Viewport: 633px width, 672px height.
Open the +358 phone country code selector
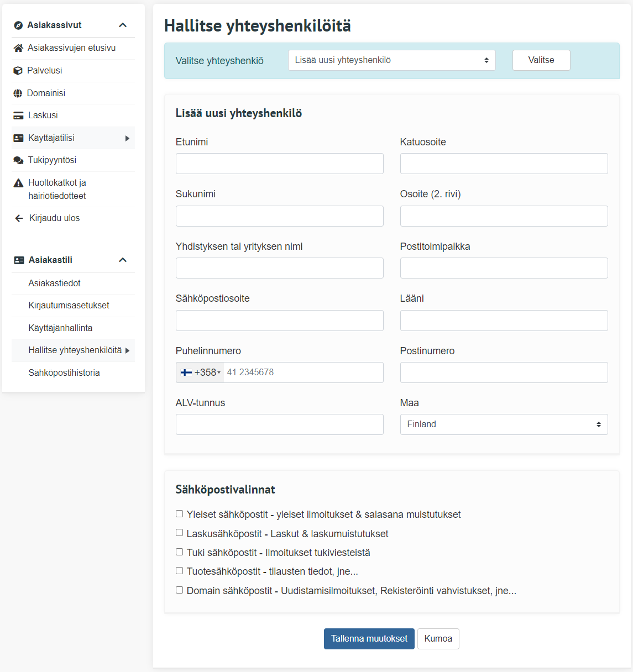200,372
